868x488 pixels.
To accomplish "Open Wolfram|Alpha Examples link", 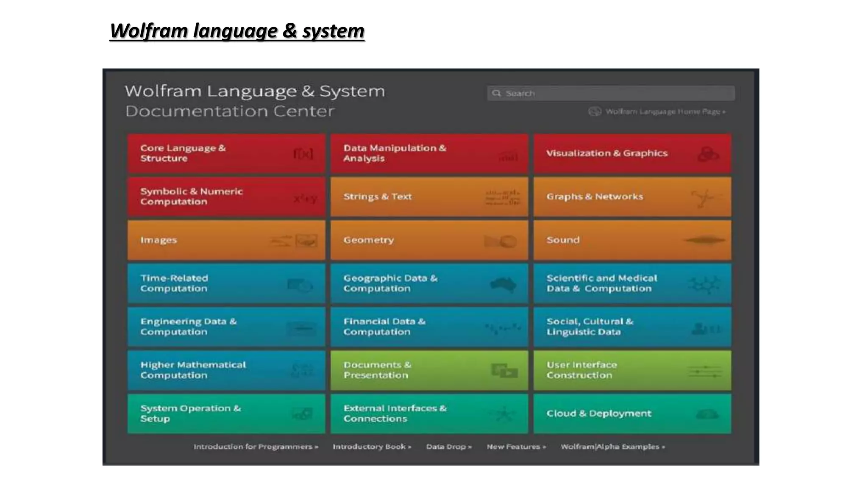I will click(612, 446).
